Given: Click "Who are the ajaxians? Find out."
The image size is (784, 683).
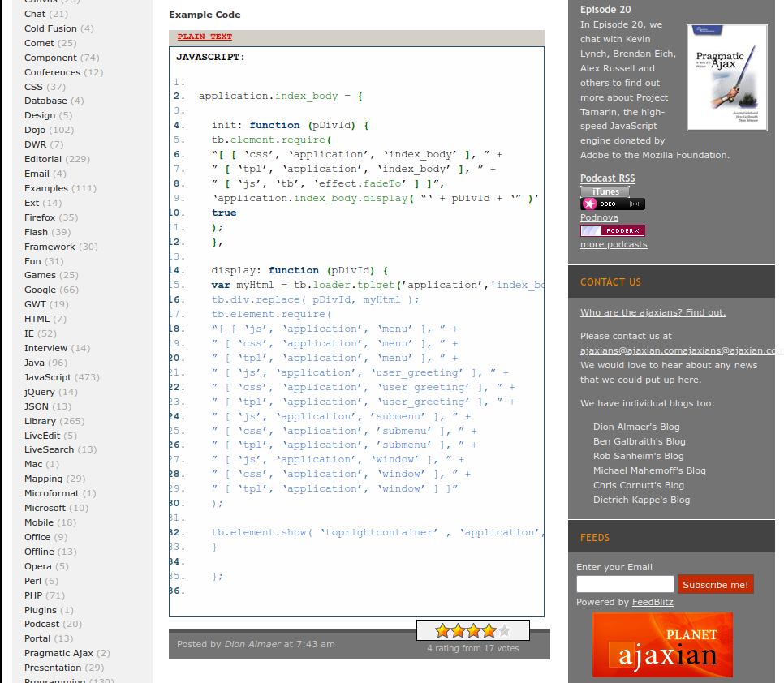Looking at the screenshot, I should point(653,312).
